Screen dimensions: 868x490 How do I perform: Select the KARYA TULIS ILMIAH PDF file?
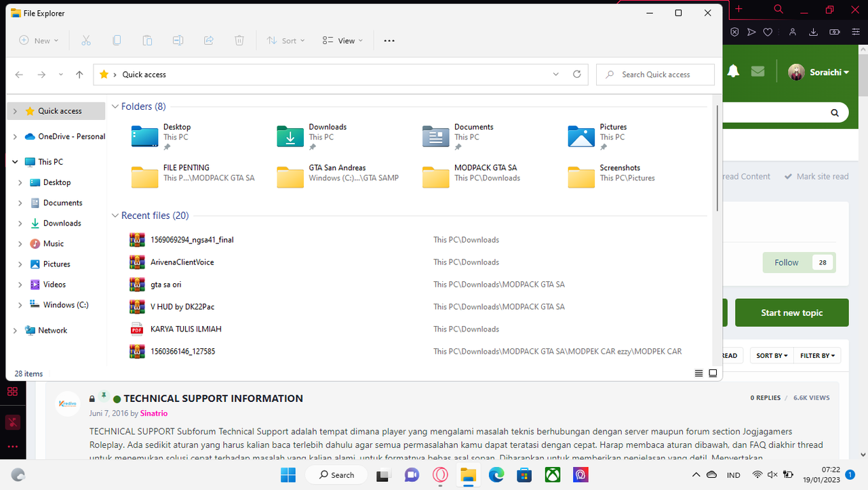[186, 329]
